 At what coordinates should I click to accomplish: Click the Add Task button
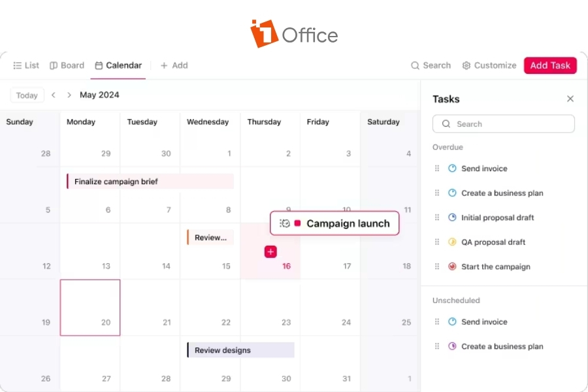coord(550,65)
